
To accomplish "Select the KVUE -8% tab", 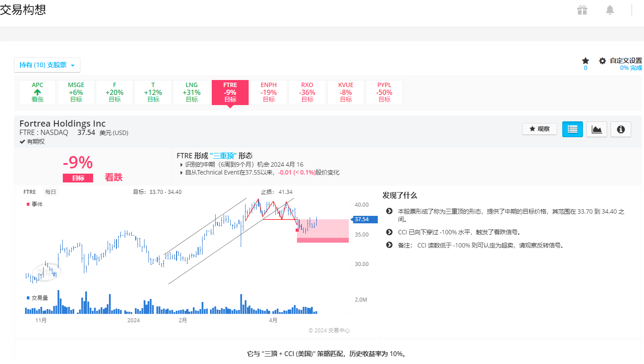I will click(x=346, y=92).
